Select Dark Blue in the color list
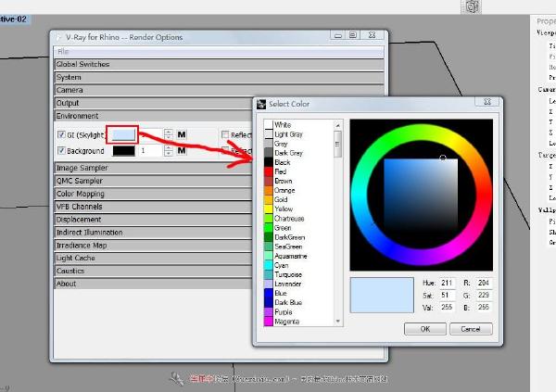556x392 pixels. [288, 303]
